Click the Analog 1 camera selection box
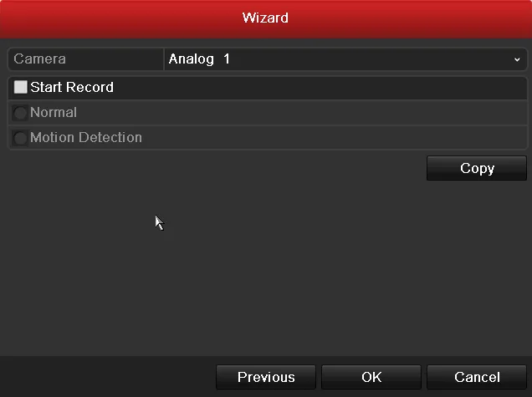Viewport: 532px width, 397px height. point(345,59)
